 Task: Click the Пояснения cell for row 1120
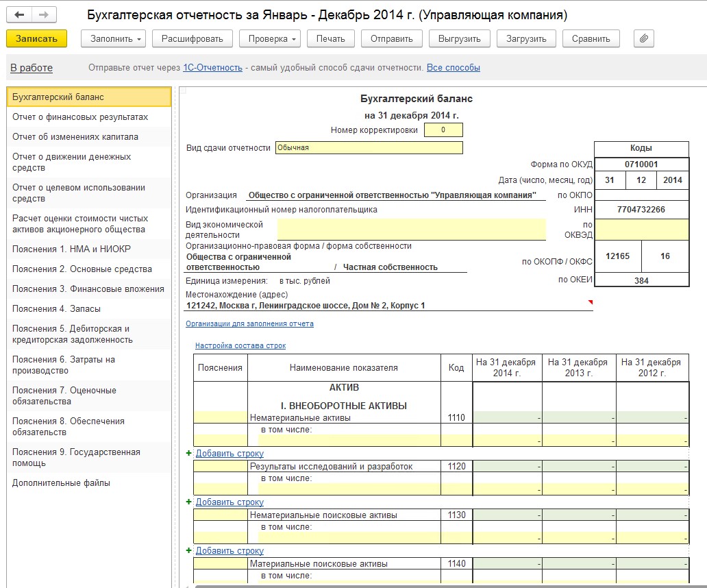[221, 466]
